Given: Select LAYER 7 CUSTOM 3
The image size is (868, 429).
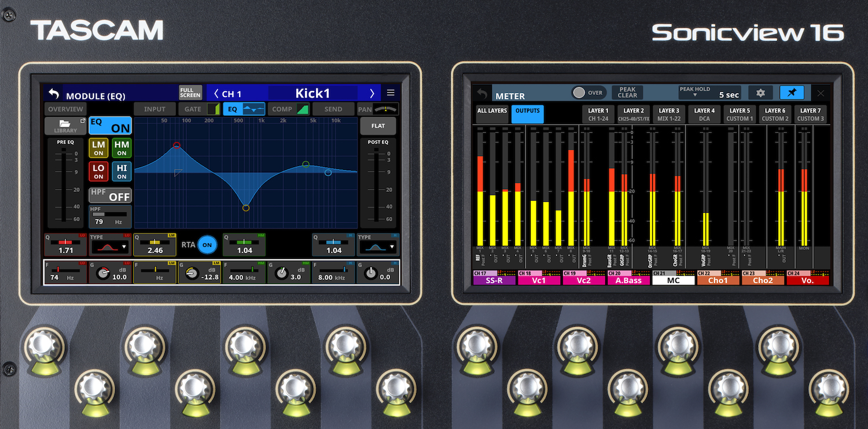Looking at the screenshot, I should tap(810, 114).
